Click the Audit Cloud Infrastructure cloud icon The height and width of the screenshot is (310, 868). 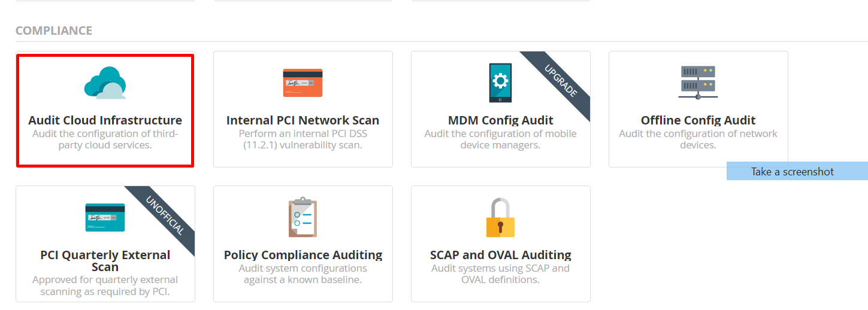pyautogui.click(x=105, y=83)
